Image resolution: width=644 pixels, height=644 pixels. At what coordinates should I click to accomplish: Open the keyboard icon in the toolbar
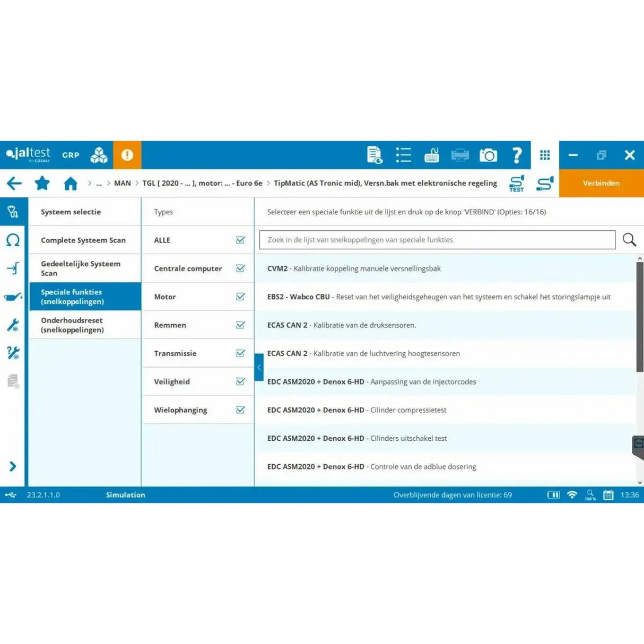(432, 155)
